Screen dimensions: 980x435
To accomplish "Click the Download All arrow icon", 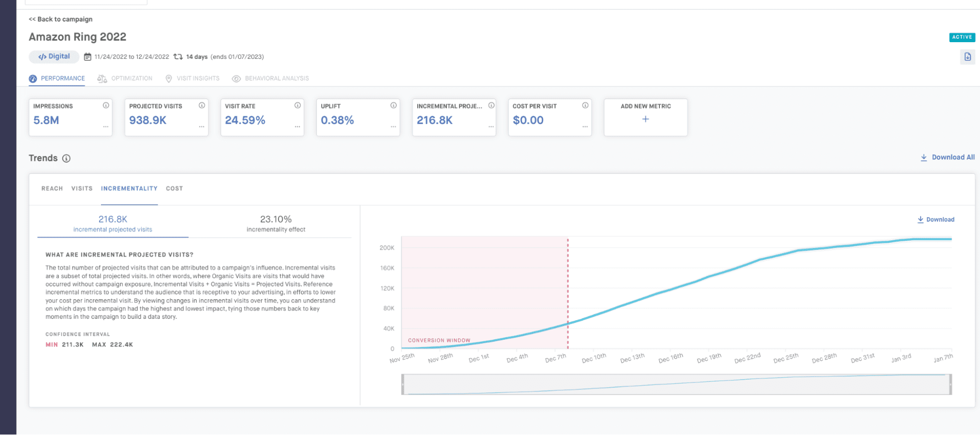I will tap(924, 157).
